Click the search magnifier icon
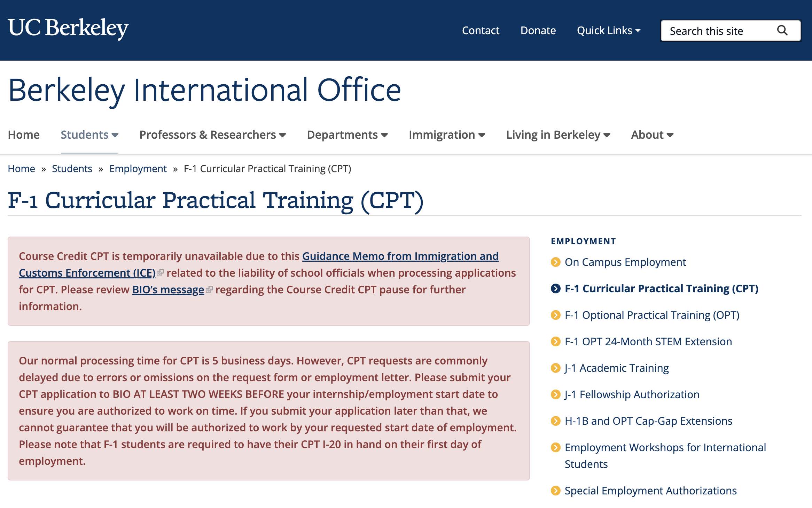Viewport: 812px width, 508px height. coord(782,31)
